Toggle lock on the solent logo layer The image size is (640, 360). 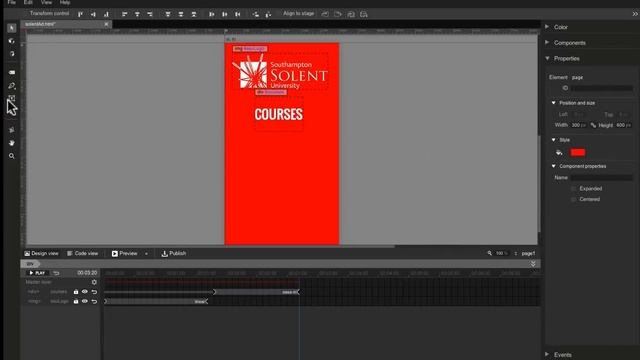point(76,301)
